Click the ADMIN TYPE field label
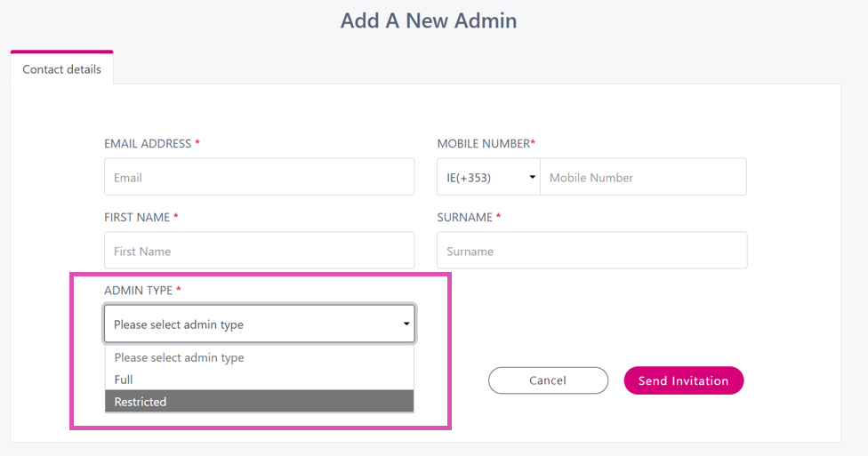Image resolution: width=868 pixels, height=456 pixels. [x=138, y=291]
